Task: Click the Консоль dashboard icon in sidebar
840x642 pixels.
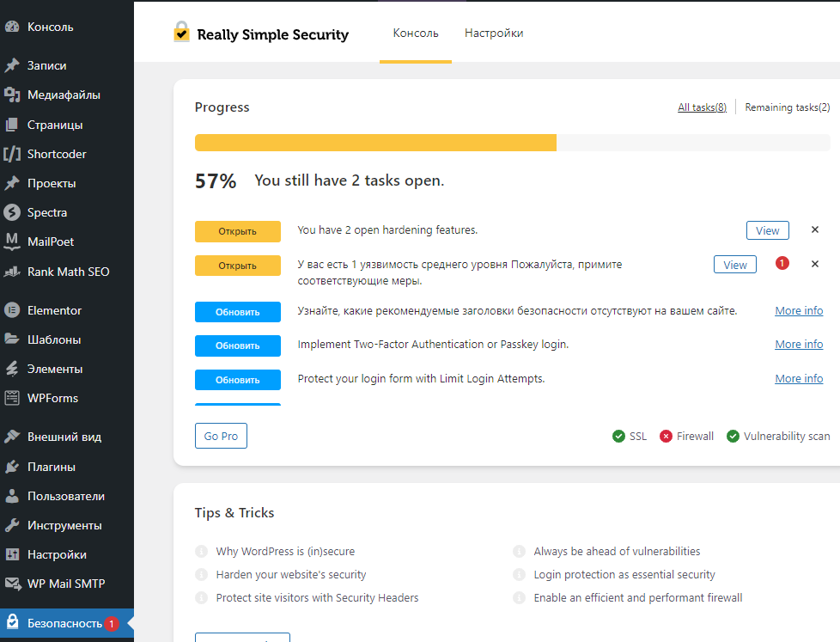Action: [12, 27]
